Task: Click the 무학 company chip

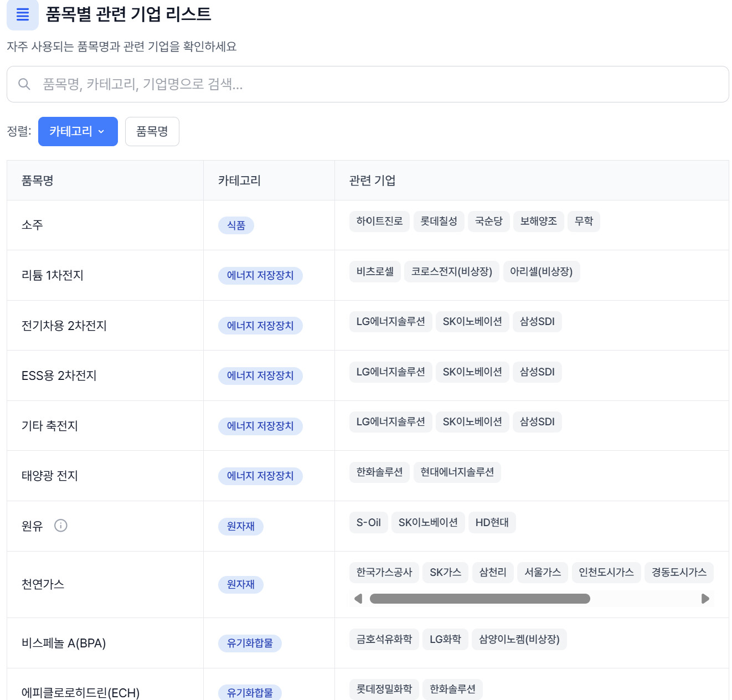Action: click(584, 222)
